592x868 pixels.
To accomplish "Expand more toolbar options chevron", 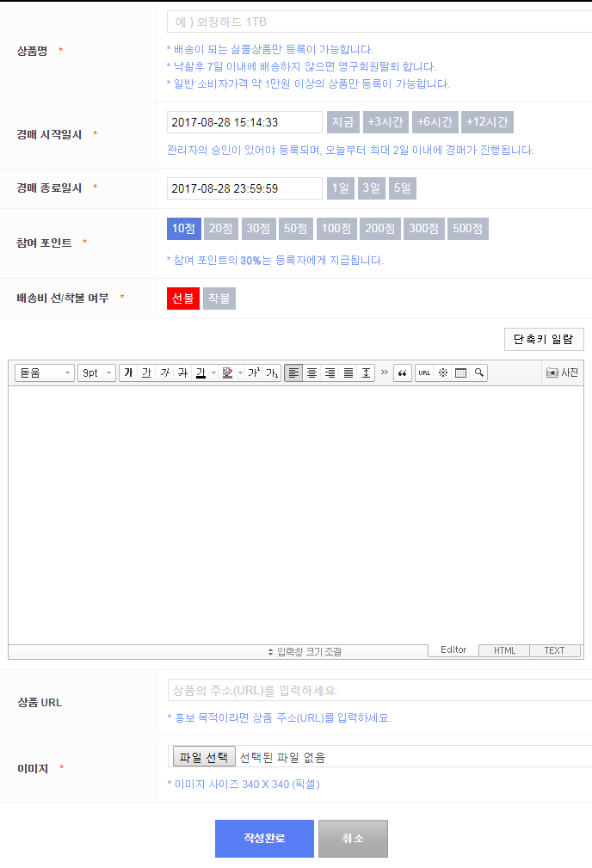I will pyautogui.click(x=385, y=372).
